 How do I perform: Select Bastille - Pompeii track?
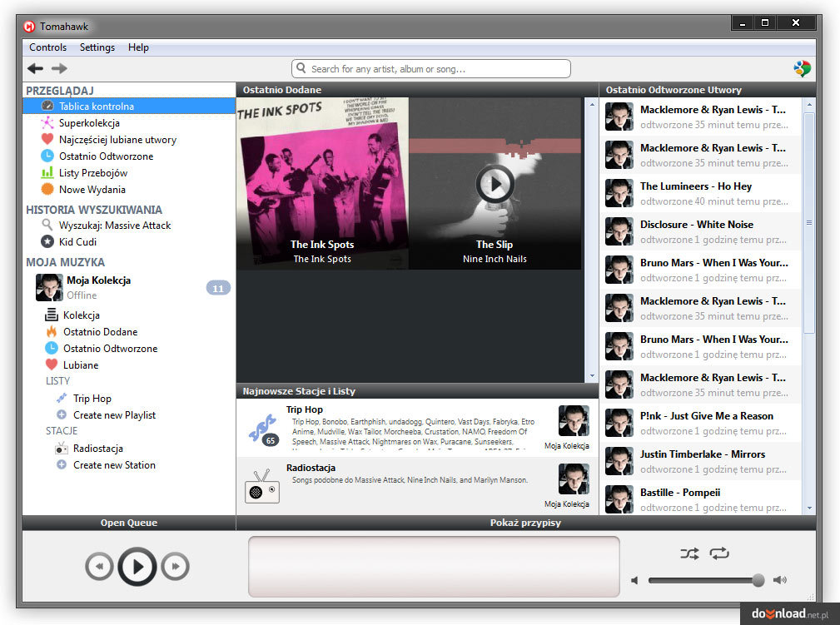tap(701, 499)
